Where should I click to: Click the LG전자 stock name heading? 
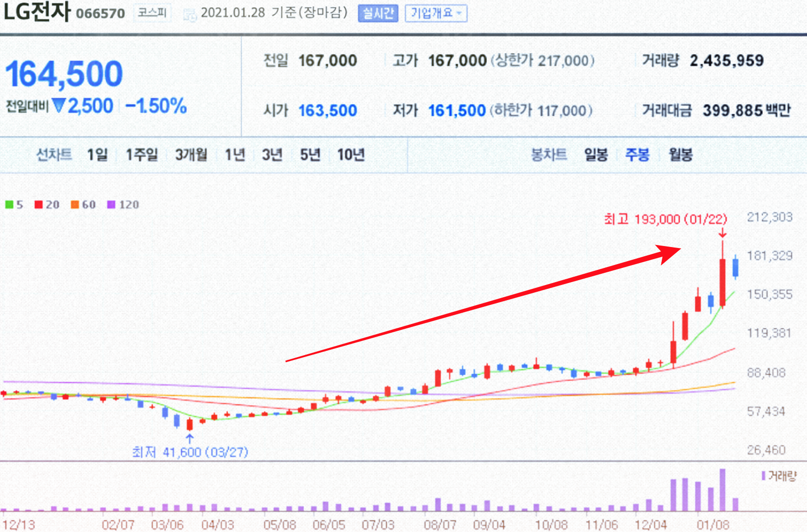pos(37,12)
